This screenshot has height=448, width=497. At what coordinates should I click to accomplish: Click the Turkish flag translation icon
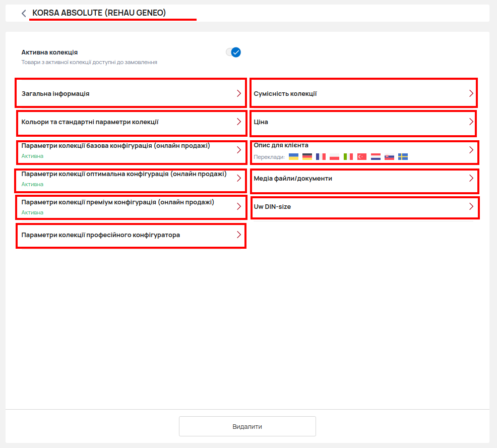(362, 157)
